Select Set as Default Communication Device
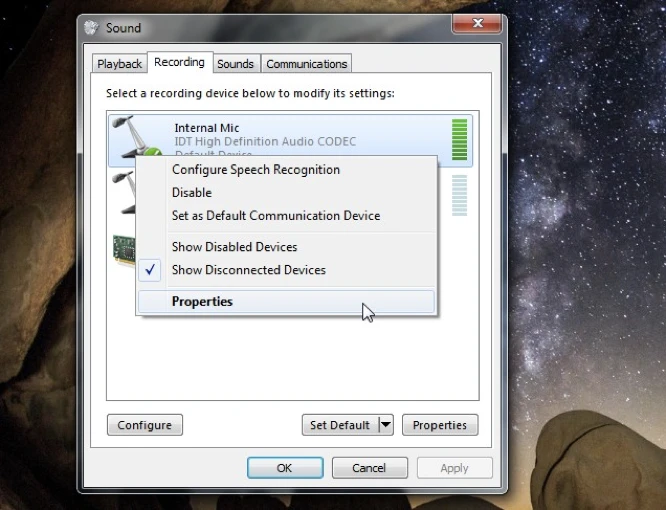This screenshot has height=510, width=666. pyautogui.click(x=275, y=216)
